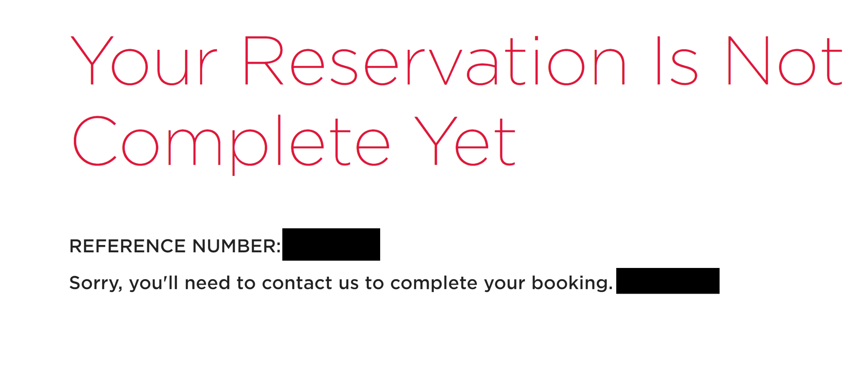Click the word "NUMBER:" in the label
Image resolution: width=868 pixels, height=367 pixels.
coord(236,246)
